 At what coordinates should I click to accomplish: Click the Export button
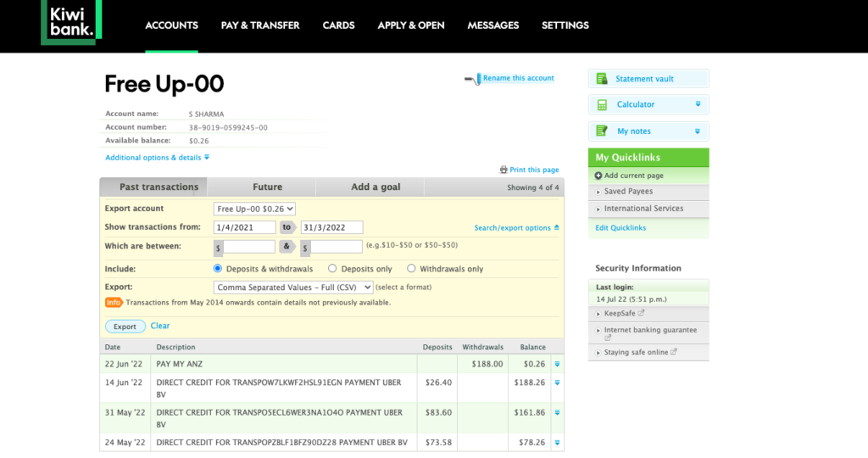click(x=125, y=327)
